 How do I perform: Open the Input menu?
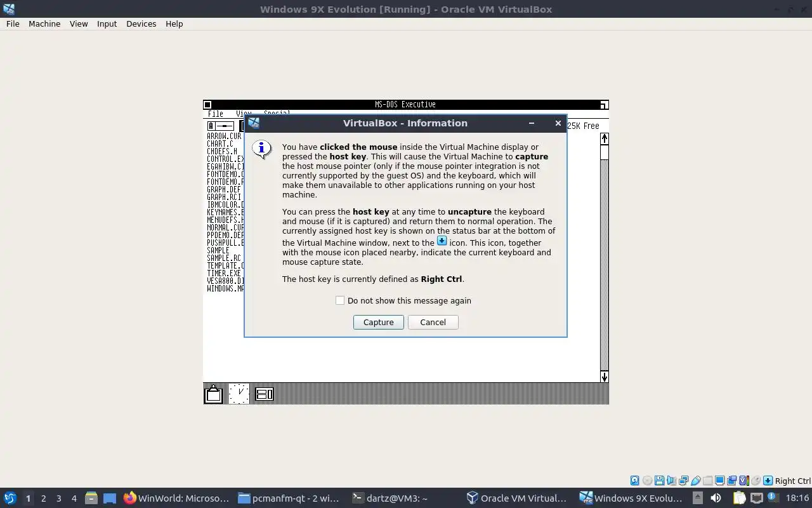coord(107,23)
